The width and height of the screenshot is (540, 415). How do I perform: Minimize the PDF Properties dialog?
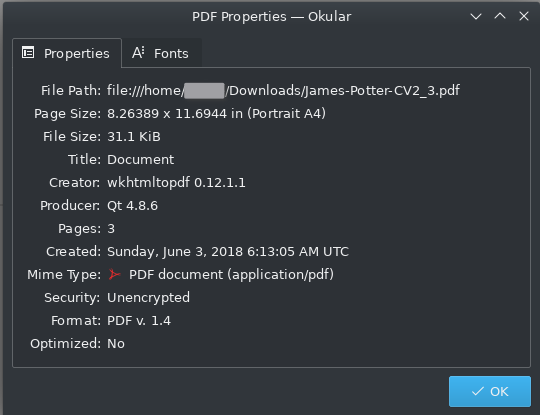[x=476, y=16]
